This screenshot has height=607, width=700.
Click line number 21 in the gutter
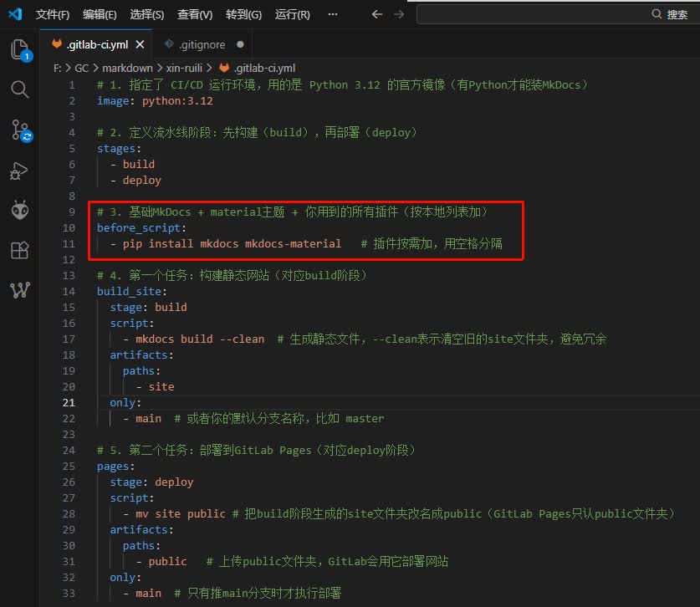tap(69, 403)
